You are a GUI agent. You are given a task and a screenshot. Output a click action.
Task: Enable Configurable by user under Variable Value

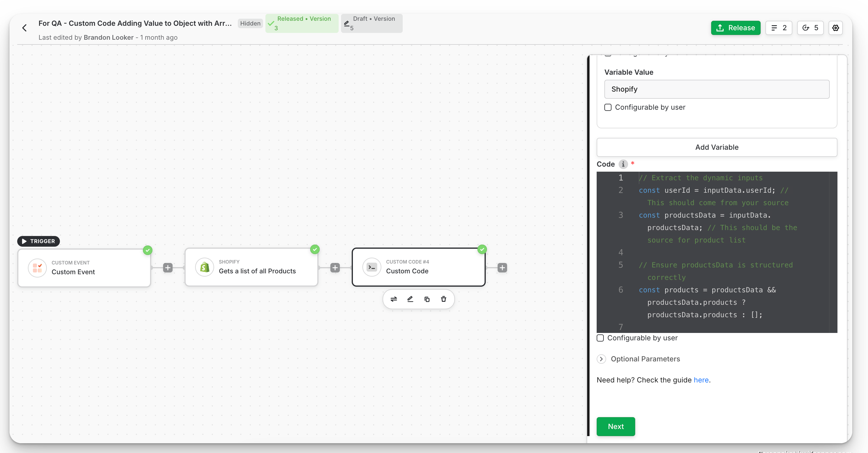[x=608, y=107]
